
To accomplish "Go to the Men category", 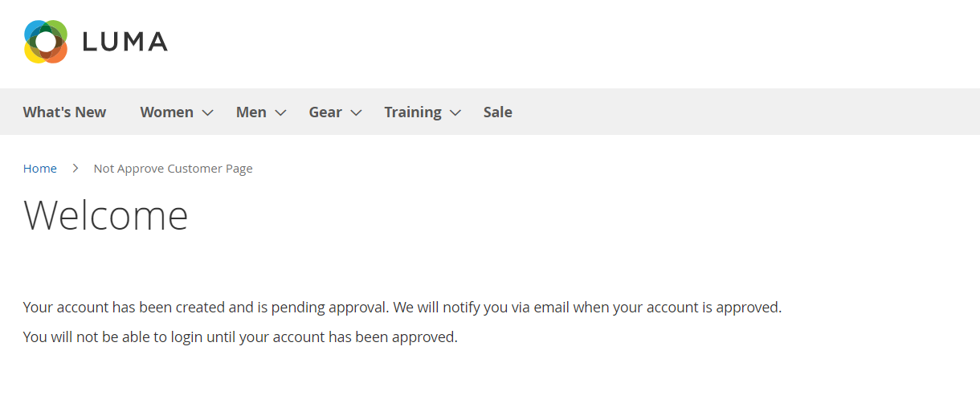I will coord(251,112).
